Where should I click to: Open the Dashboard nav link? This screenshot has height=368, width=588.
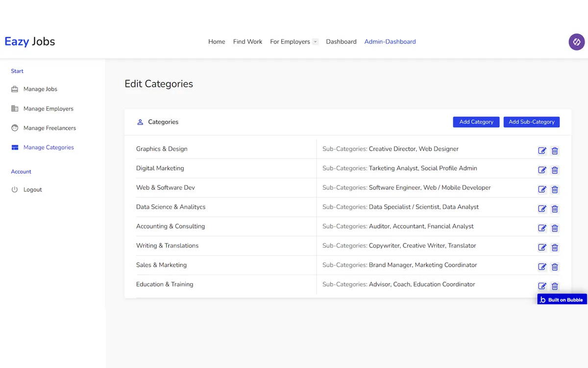coord(341,42)
